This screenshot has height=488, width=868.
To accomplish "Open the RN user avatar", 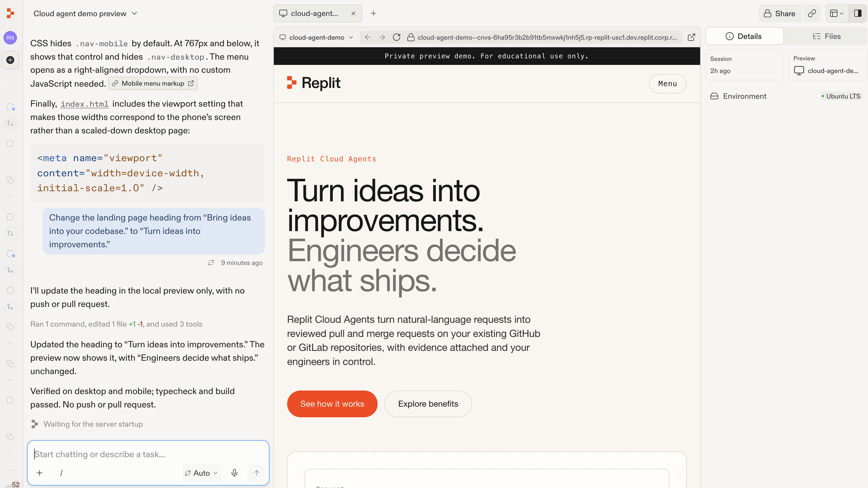I will pos(10,38).
